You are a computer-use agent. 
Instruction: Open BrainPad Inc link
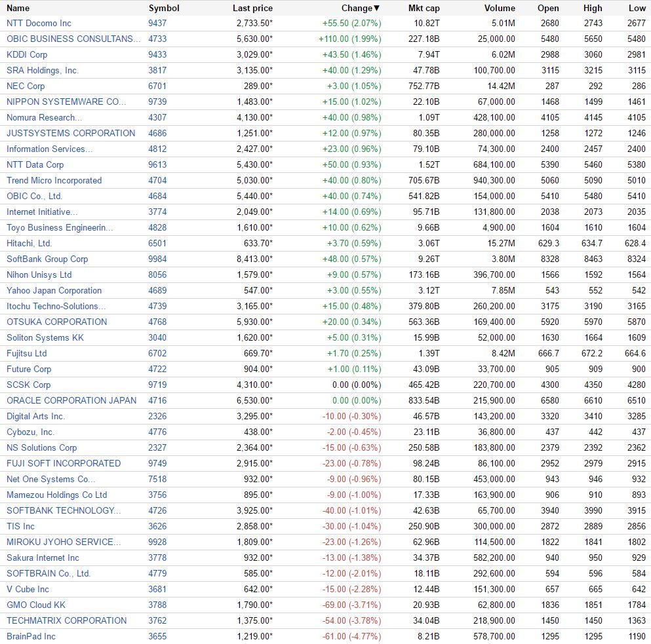pyautogui.click(x=31, y=637)
